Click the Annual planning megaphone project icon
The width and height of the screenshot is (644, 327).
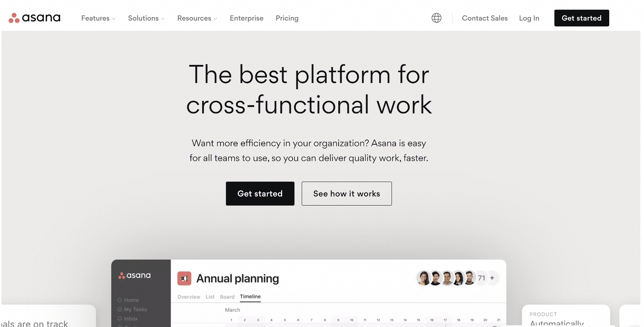(184, 278)
